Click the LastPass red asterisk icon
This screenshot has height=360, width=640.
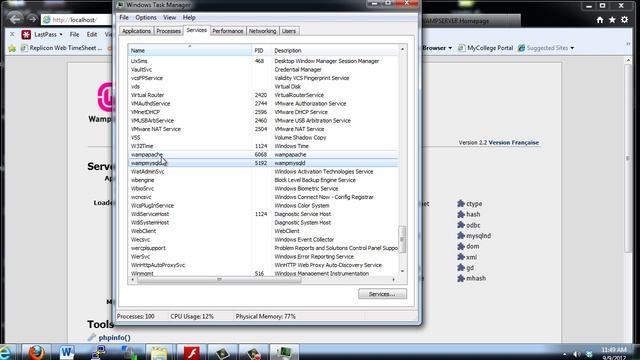pos(26,35)
